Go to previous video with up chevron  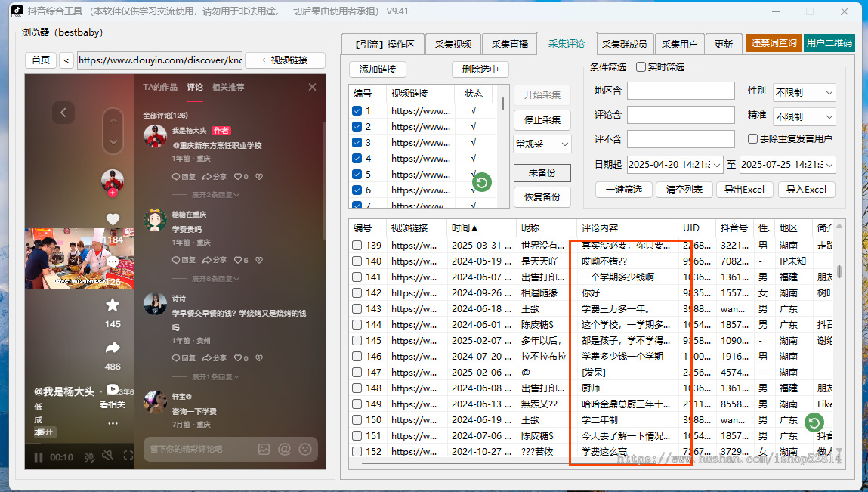tap(113, 120)
